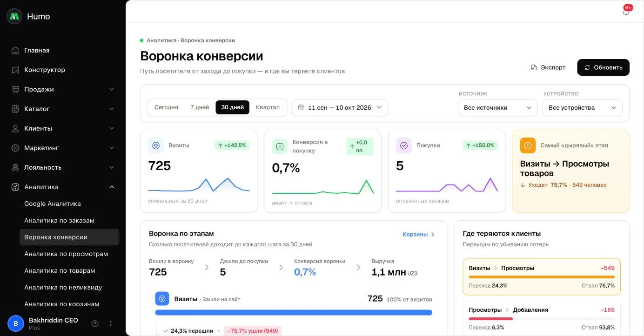This screenshot has width=644, height=336.
Task: Click the Обновить button
Action: tap(603, 67)
